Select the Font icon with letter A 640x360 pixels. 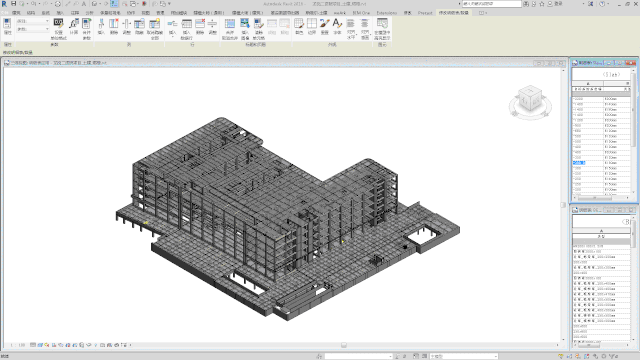pos(337,24)
